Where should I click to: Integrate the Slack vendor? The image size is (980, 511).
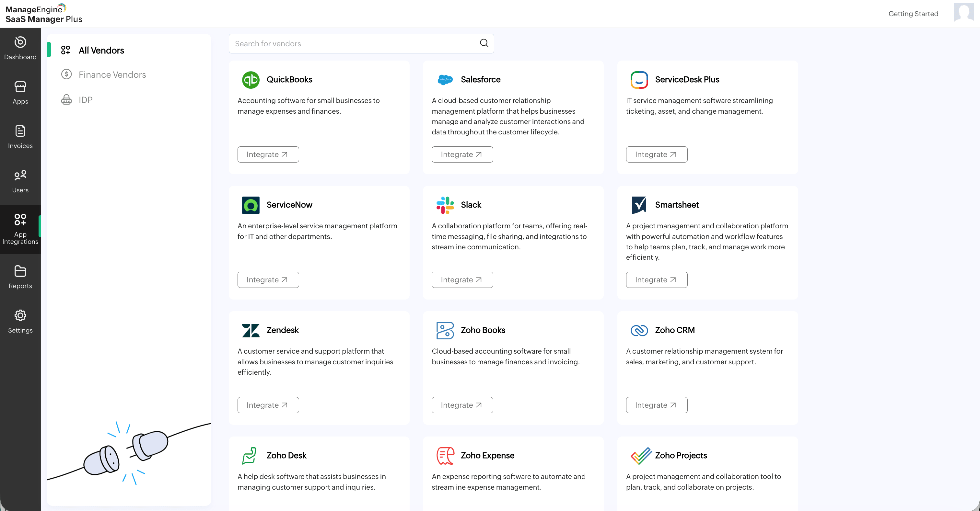pyautogui.click(x=462, y=280)
